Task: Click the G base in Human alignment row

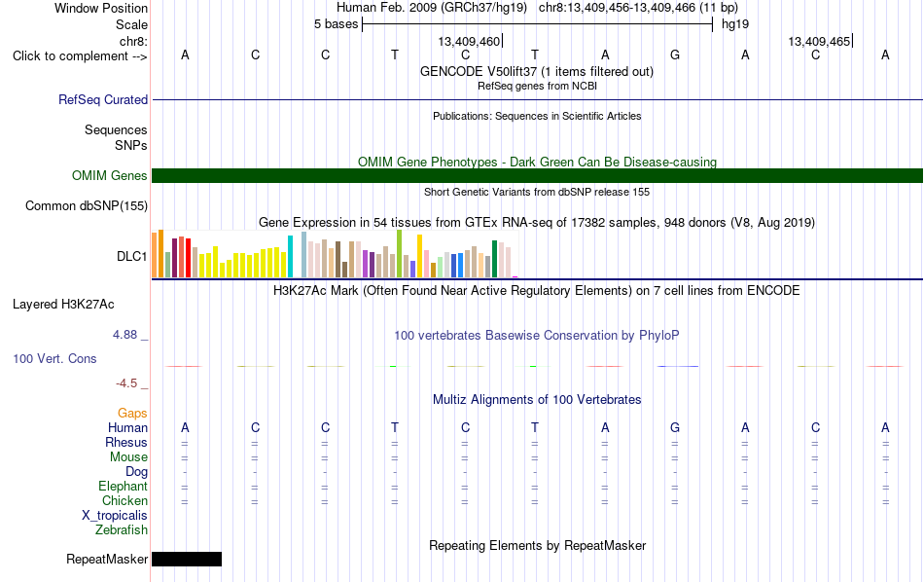Action: (675, 427)
